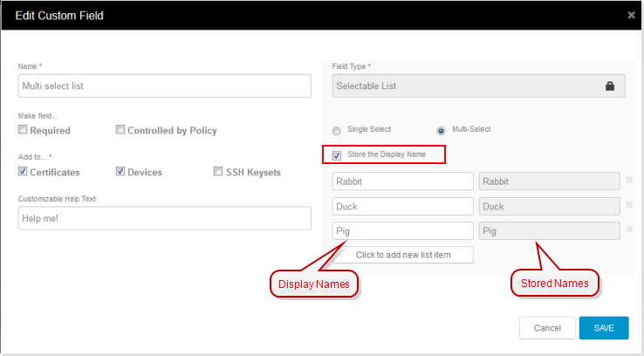Viewport: 644px width, 356px height.
Task: Click the SAVE button
Action: point(604,328)
